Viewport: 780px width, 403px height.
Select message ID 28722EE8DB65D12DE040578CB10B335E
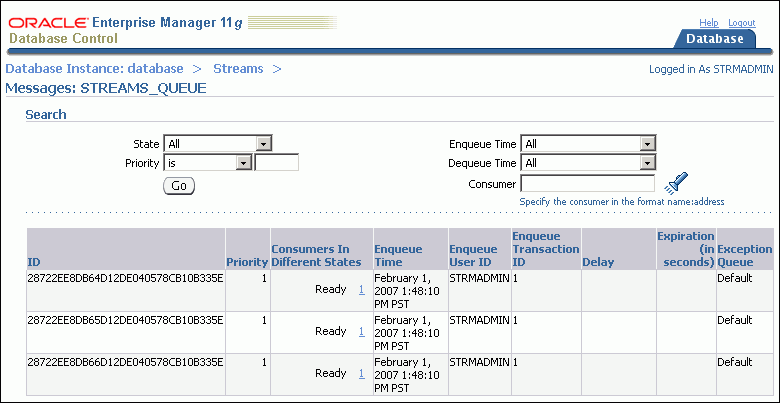[126, 320]
